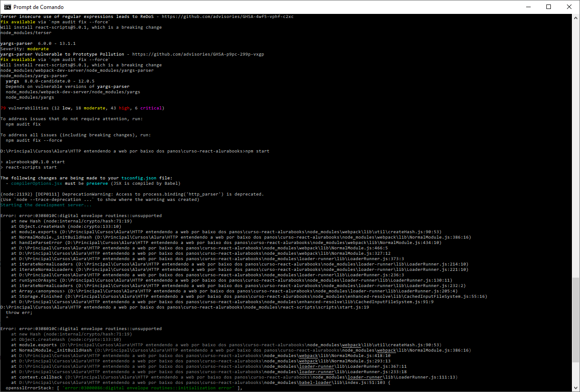Click the scrollbar up arrow
Viewport: 580px width, 392px height.
[x=576, y=17]
